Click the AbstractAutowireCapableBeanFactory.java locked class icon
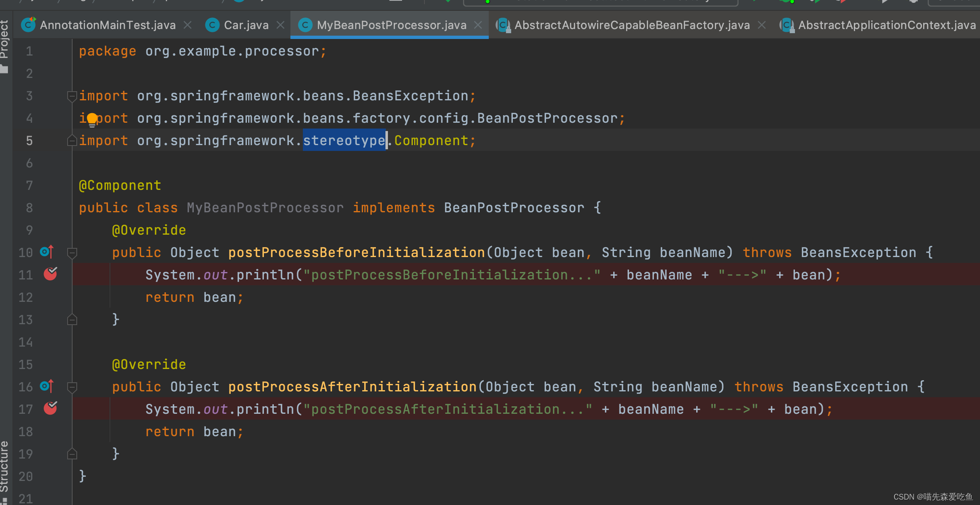Viewport: 980px width, 505px height. tap(503, 25)
